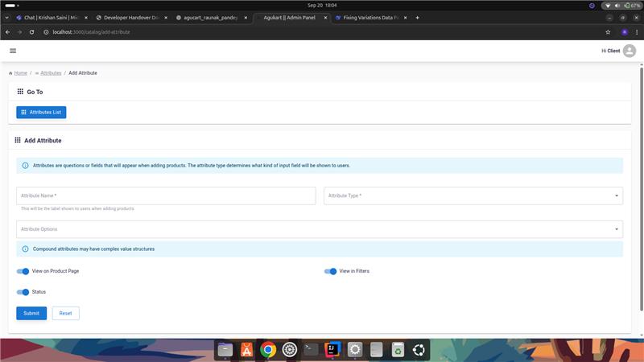Screen dimensions: 644x362
Task: Open the hamburger sidebar menu
Action: [x=13, y=51]
